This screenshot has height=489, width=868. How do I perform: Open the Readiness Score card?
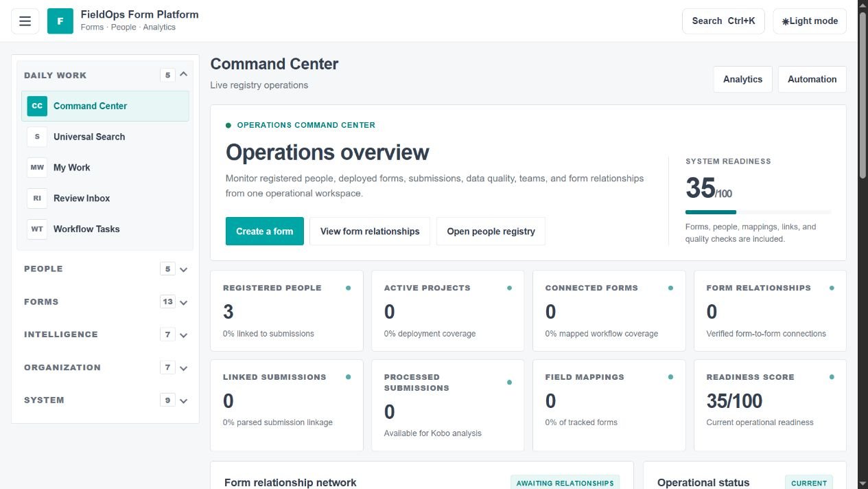[770, 405]
